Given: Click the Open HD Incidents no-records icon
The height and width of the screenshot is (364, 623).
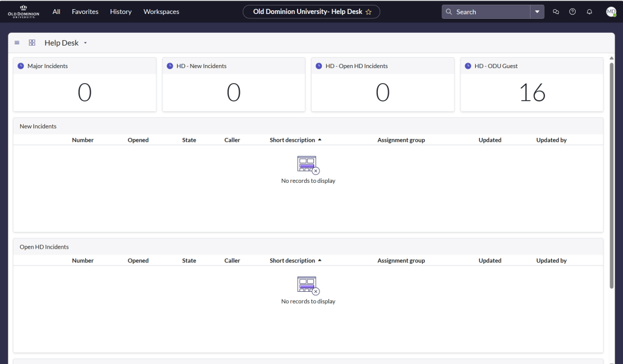Looking at the screenshot, I should 308,286.
